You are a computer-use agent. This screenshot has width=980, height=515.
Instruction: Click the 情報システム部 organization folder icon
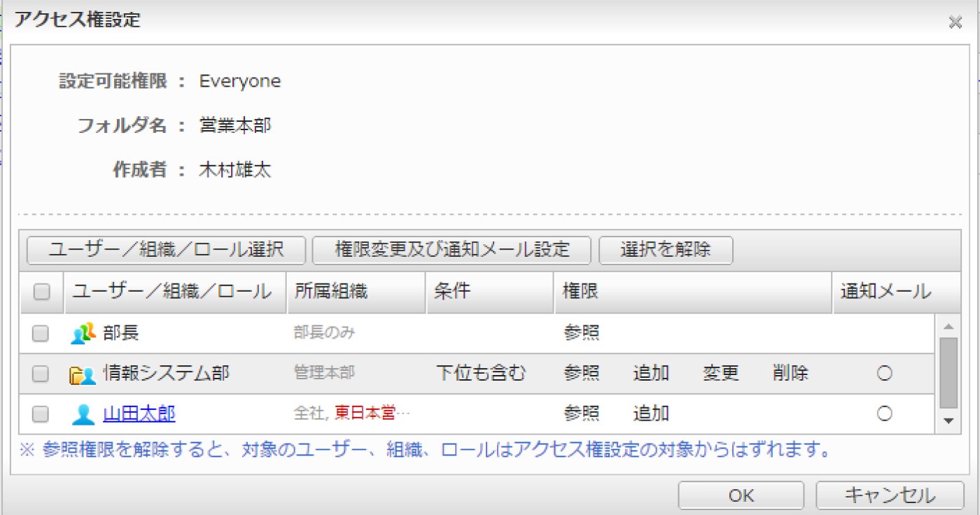83,374
